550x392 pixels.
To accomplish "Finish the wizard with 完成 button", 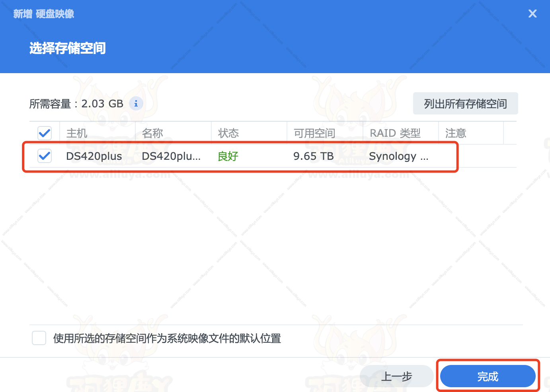I will click(488, 376).
